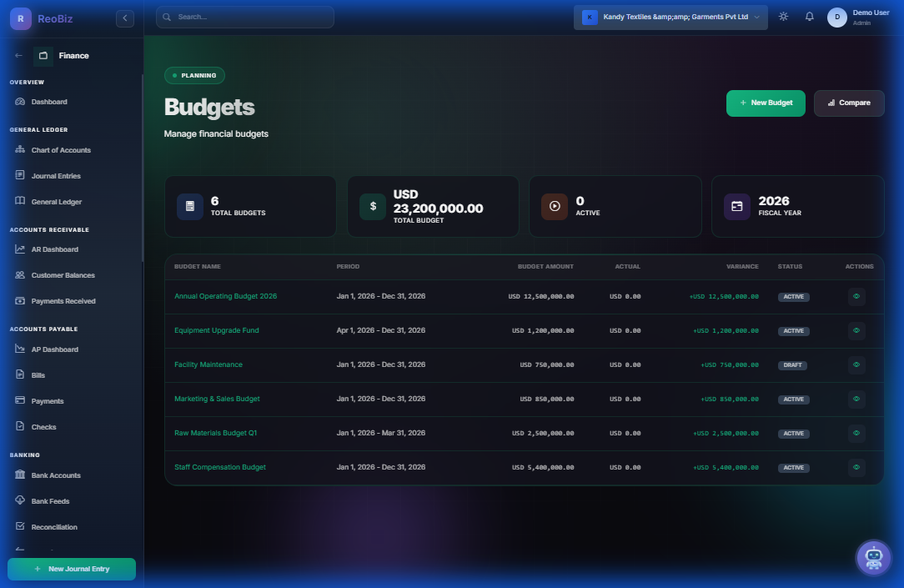Click inside the Search field
This screenshot has height=588, width=904.
244,17
